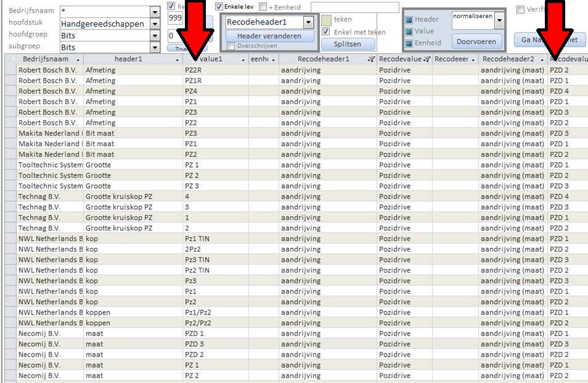Image resolution: width=588 pixels, height=383 pixels.
Task: Toggle the Eenheid option square
Action: click(x=409, y=43)
